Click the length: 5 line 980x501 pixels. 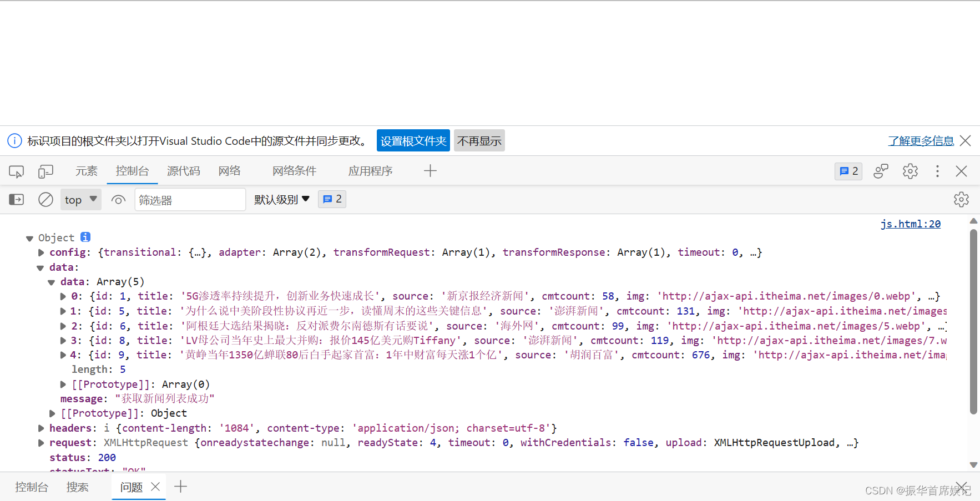tap(99, 369)
